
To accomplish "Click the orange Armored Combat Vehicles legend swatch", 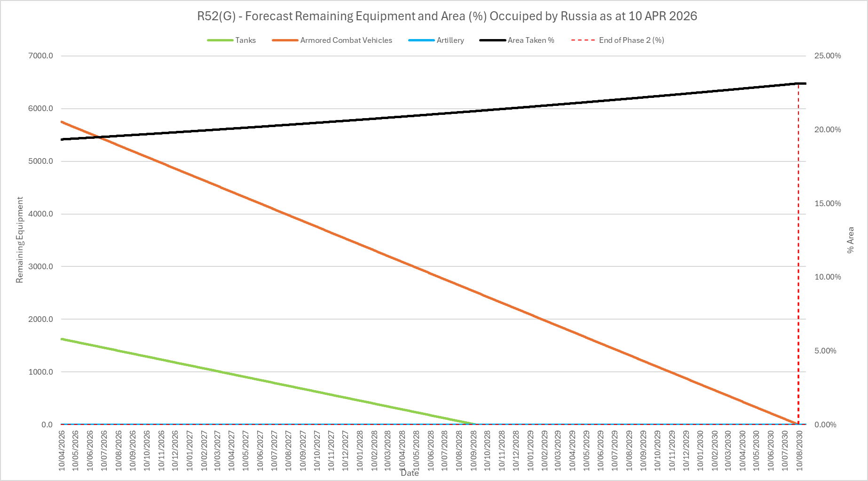I will click(x=285, y=40).
